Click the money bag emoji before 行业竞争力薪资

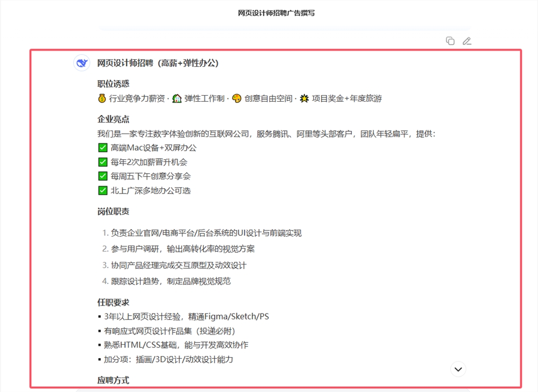click(x=102, y=98)
